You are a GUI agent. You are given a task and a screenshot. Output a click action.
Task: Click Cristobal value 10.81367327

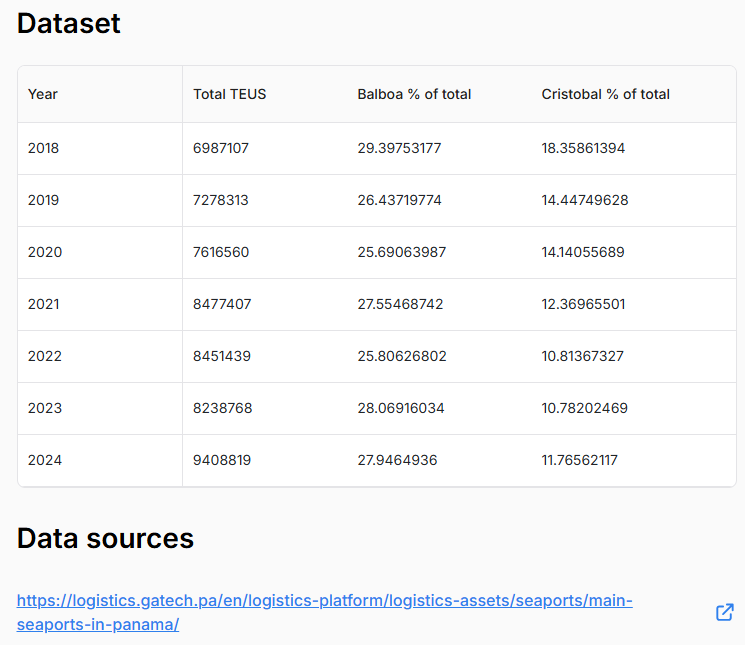(583, 356)
